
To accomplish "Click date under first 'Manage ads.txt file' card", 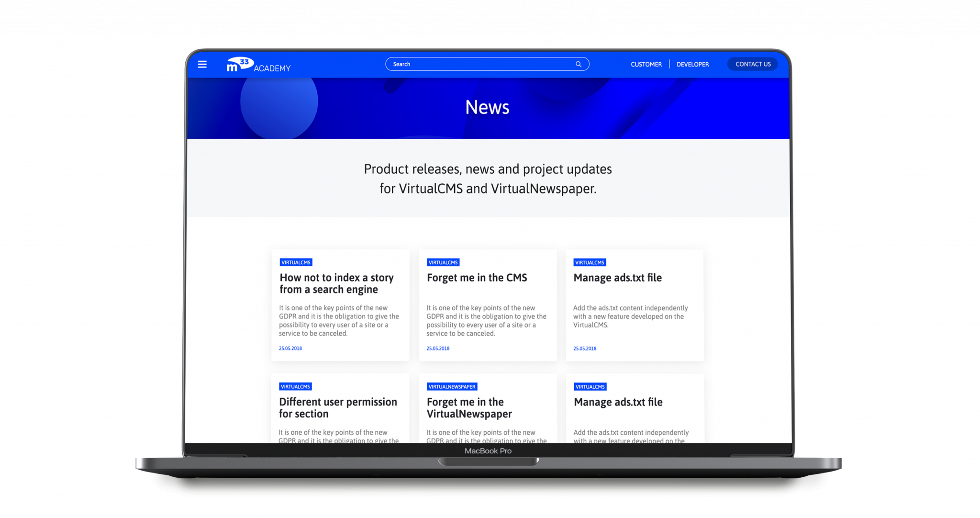I will tap(585, 349).
